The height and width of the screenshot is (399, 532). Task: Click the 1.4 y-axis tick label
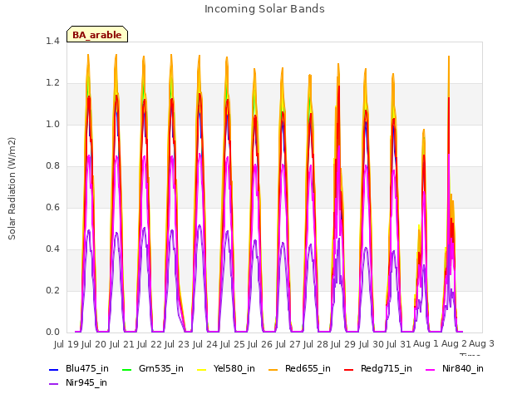(52, 42)
